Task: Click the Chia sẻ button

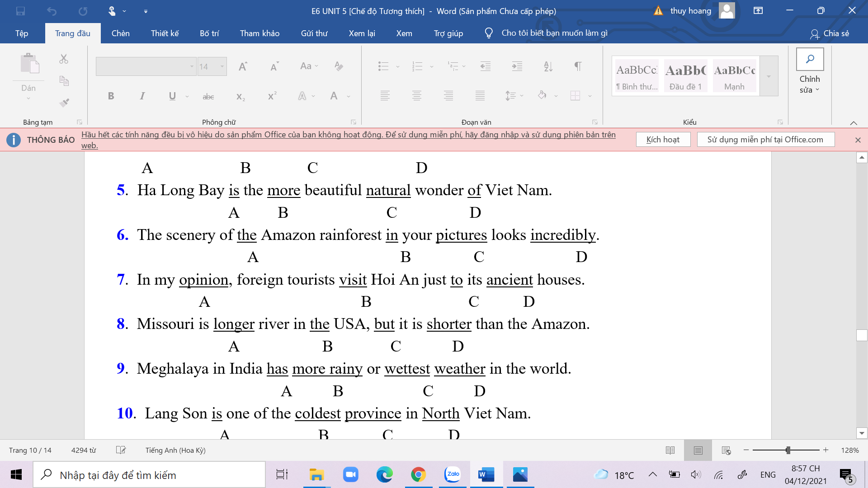Action: 830,33
